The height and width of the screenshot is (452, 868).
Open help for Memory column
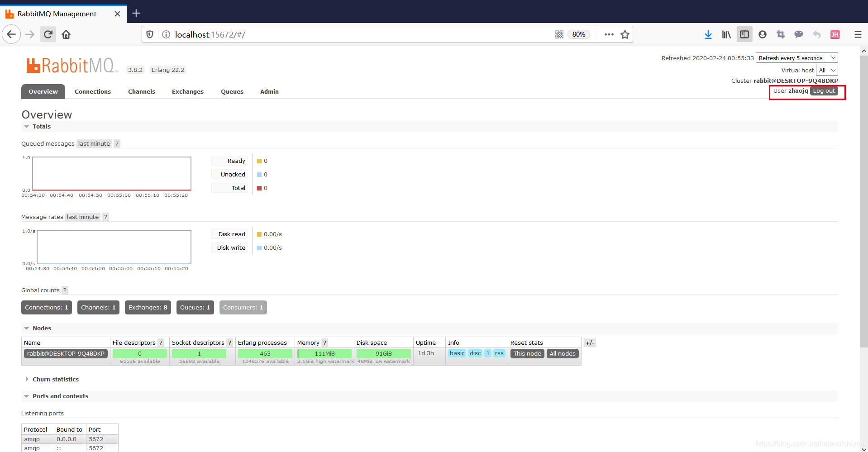tap(324, 343)
